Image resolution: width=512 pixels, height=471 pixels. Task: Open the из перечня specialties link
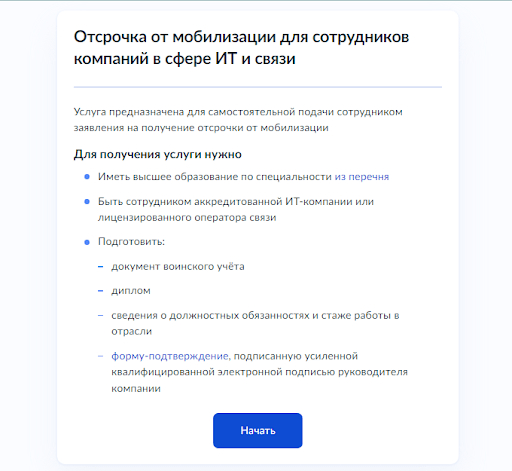[362, 177]
